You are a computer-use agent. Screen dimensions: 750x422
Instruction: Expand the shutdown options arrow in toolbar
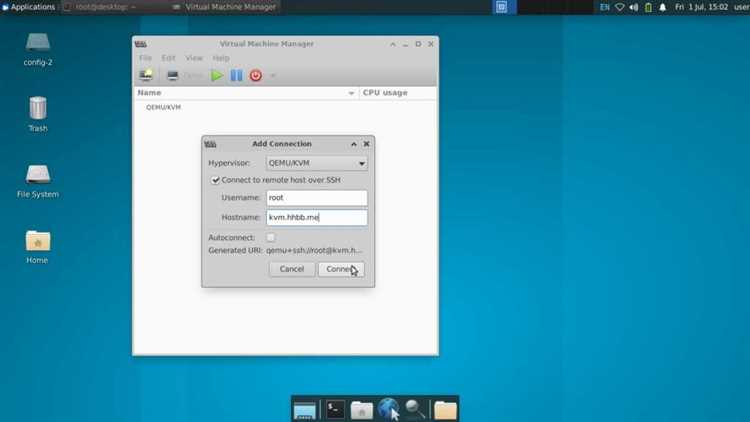click(273, 76)
